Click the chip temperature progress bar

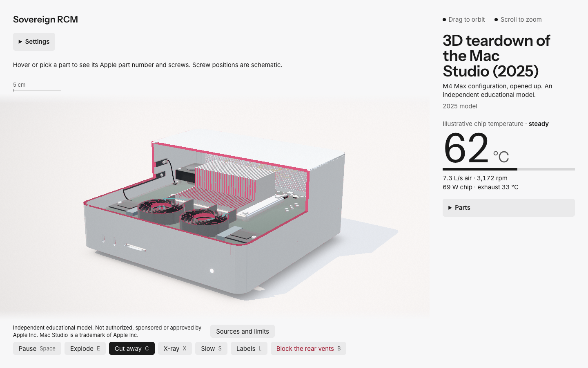coord(508,169)
